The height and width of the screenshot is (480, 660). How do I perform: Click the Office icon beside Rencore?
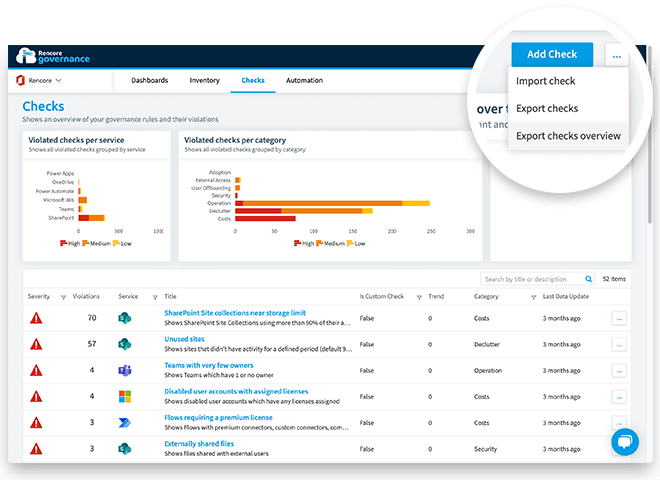pyautogui.click(x=20, y=80)
